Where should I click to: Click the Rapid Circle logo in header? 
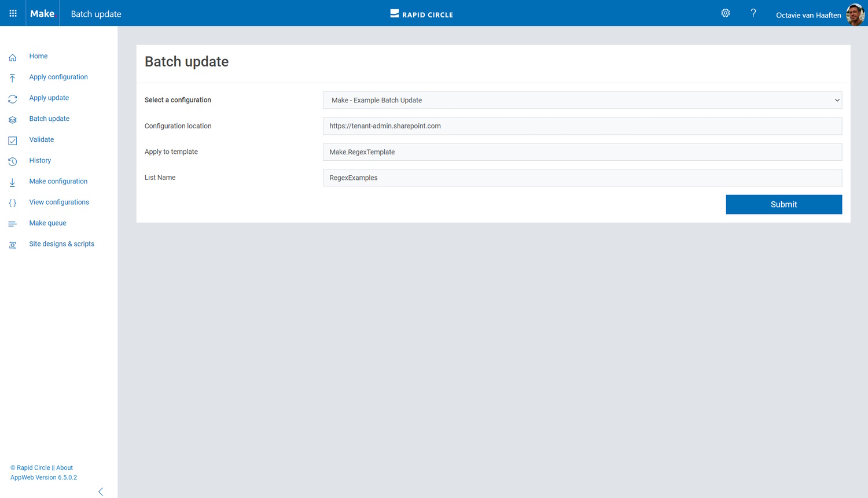pyautogui.click(x=421, y=14)
